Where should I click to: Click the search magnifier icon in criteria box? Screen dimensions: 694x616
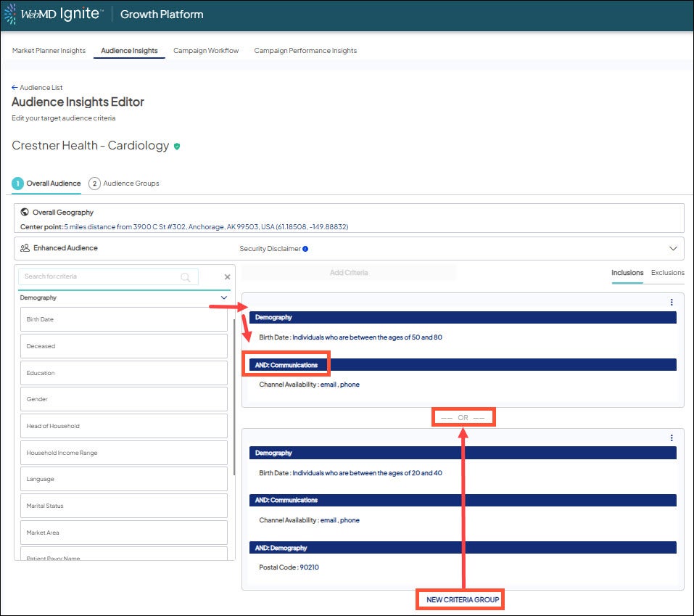tap(186, 277)
